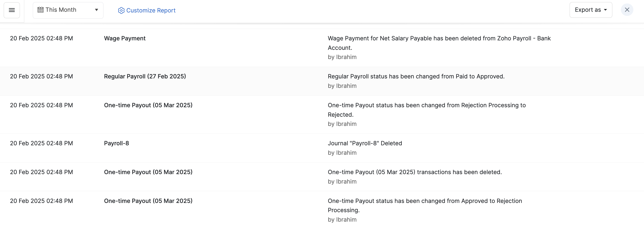Image resolution: width=644 pixels, height=226 pixels.
Task: Click One-time Payout transactions deleted description
Action: click(x=415, y=172)
